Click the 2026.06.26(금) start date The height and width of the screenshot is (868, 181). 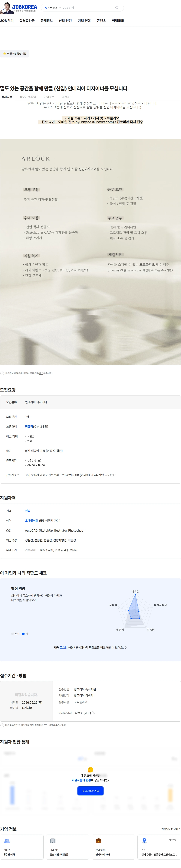point(32,703)
